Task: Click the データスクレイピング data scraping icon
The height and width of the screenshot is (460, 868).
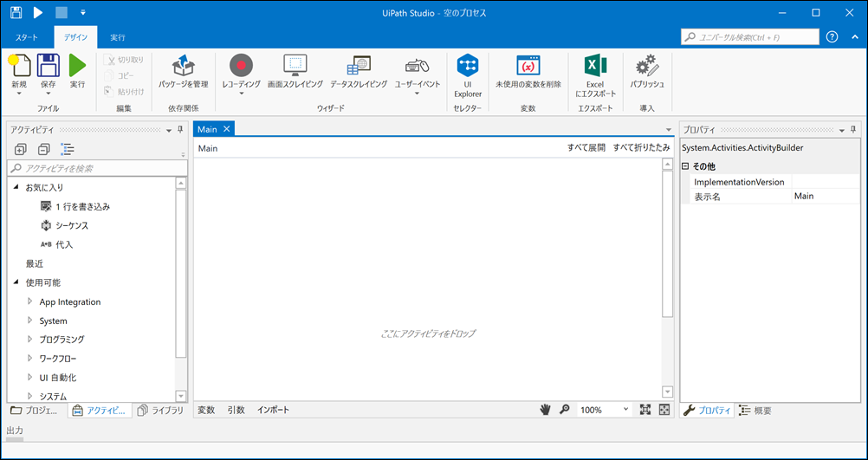Action: (x=359, y=66)
